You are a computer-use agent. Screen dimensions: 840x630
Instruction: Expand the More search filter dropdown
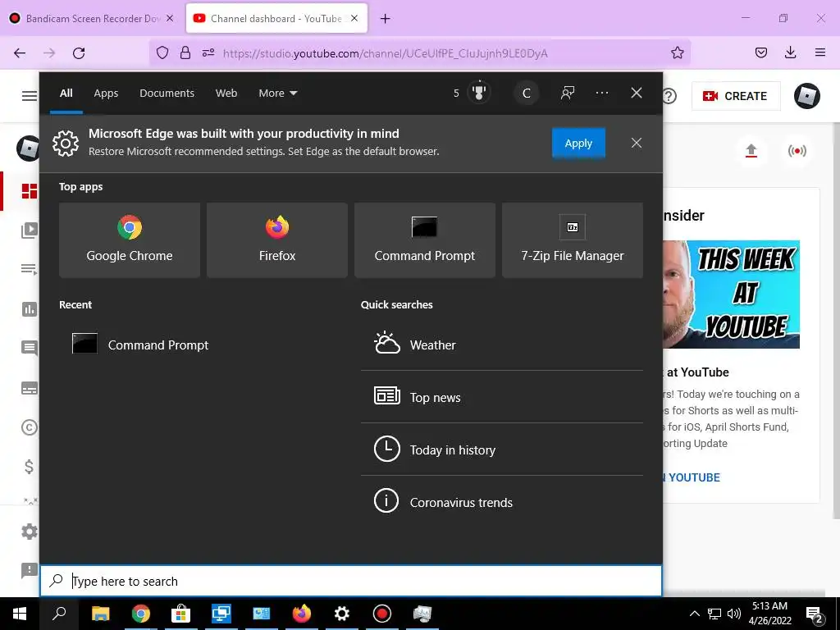(x=278, y=94)
